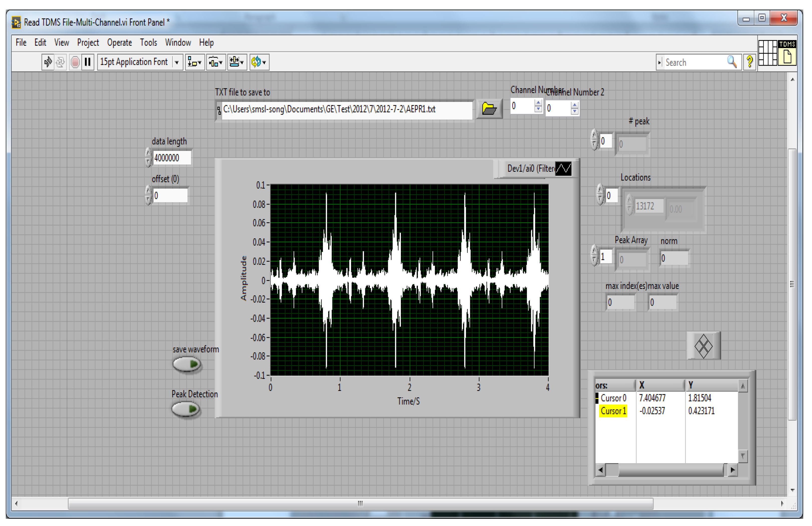Select the Cursor 1 row in legend
The width and height of the screenshot is (812, 526).
(613, 411)
